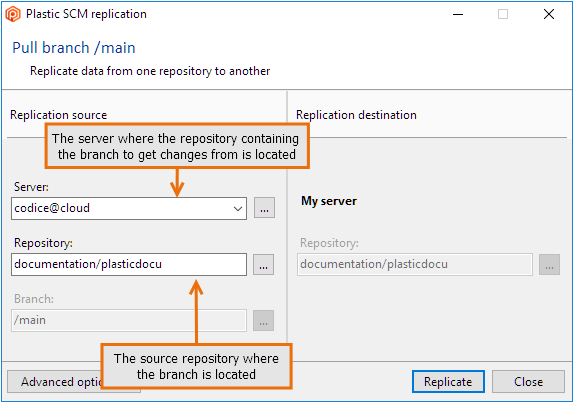The image size is (574, 403).
Task: Click the 'Branch:' label
Action: (x=34, y=299)
